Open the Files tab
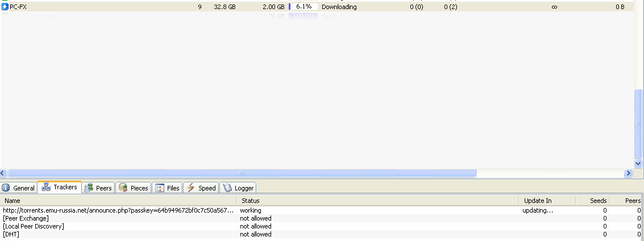644x241 pixels. point(168,188)
